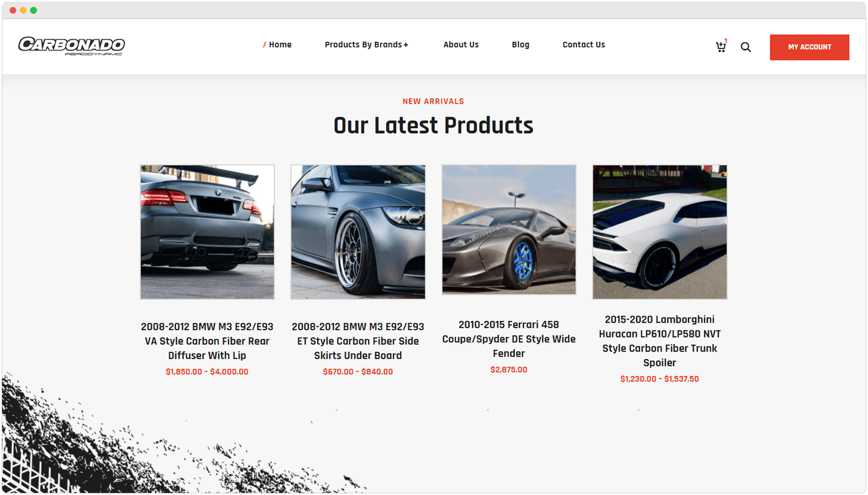Open the shopping cart icon
Viewport: 868px width, 495px height.
click(x=721, y=47)
